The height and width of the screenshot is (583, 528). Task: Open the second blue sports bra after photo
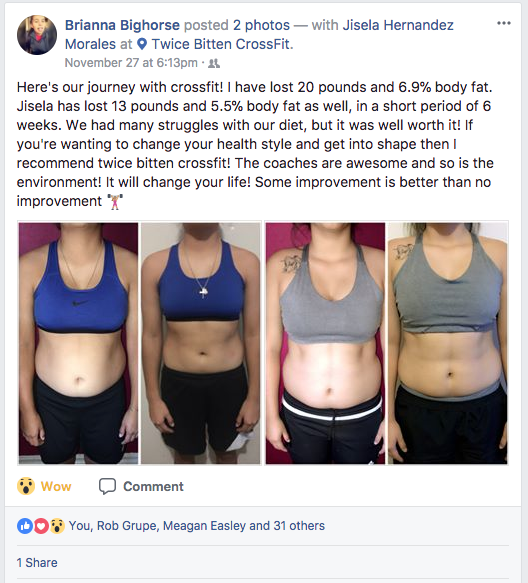[201, 343]
